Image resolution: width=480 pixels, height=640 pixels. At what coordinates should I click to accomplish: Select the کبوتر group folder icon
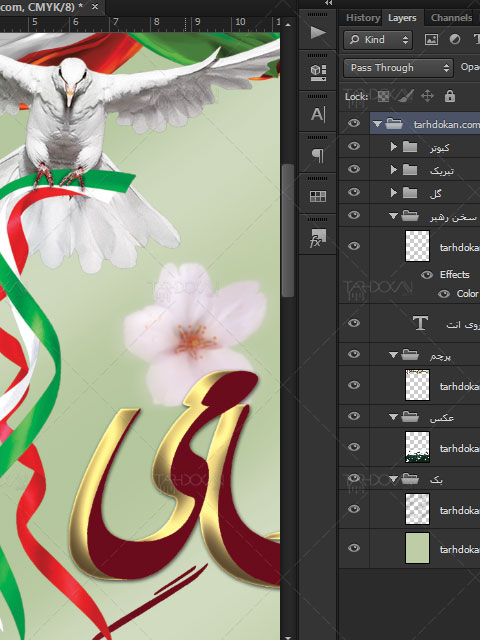[410, 147]
